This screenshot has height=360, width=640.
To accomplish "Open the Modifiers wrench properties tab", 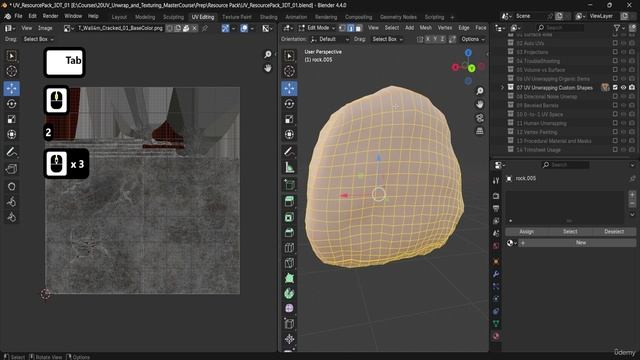I will [496, 274].
